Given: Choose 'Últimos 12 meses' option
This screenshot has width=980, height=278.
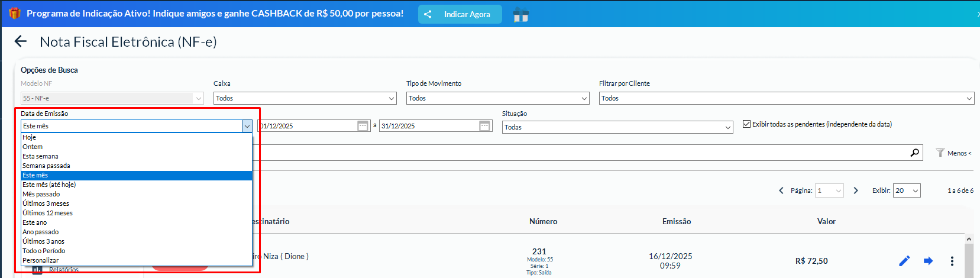Looking at the screenshot, I should (x=47, y=213).
